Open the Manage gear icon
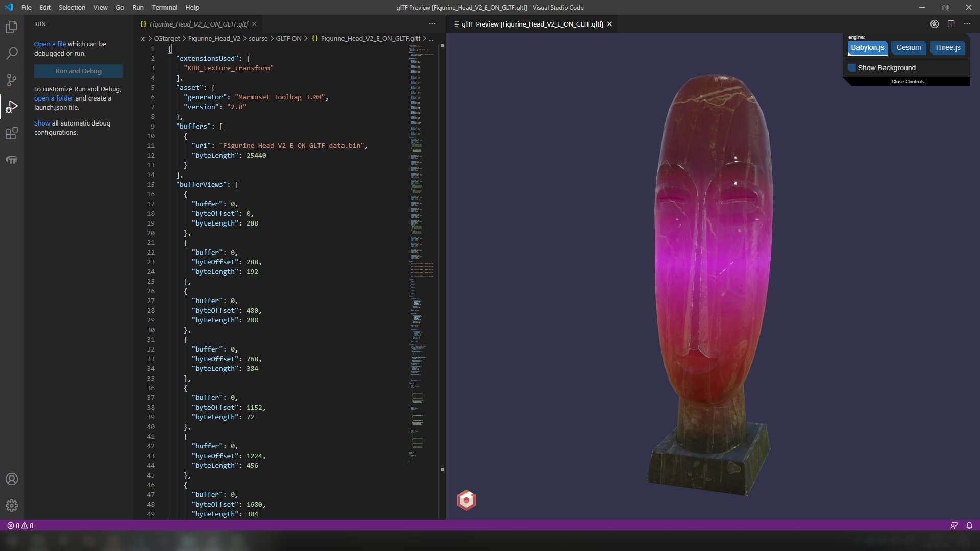The height and width of the screenshot is (551, 980). (11, 506)
